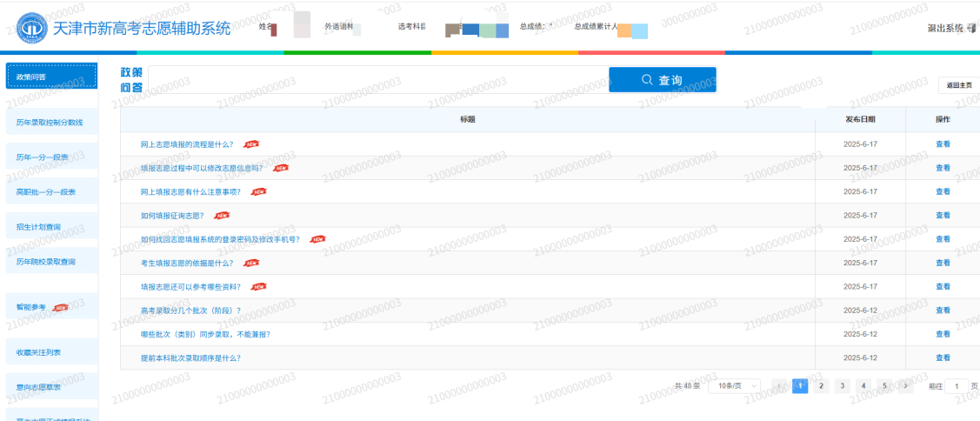Click 退出系统 to log out
980x421 pixels.
click(945, 28)
